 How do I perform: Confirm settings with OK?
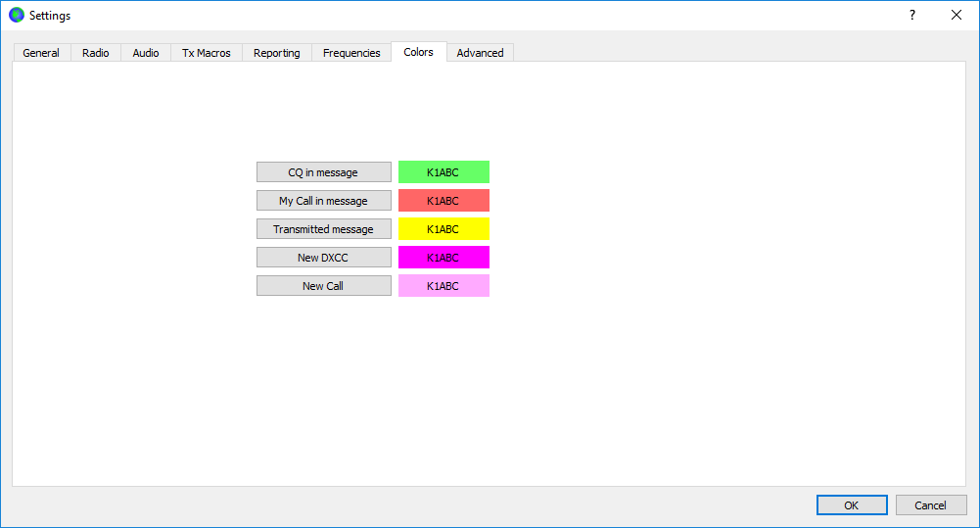tap(852, 504)
